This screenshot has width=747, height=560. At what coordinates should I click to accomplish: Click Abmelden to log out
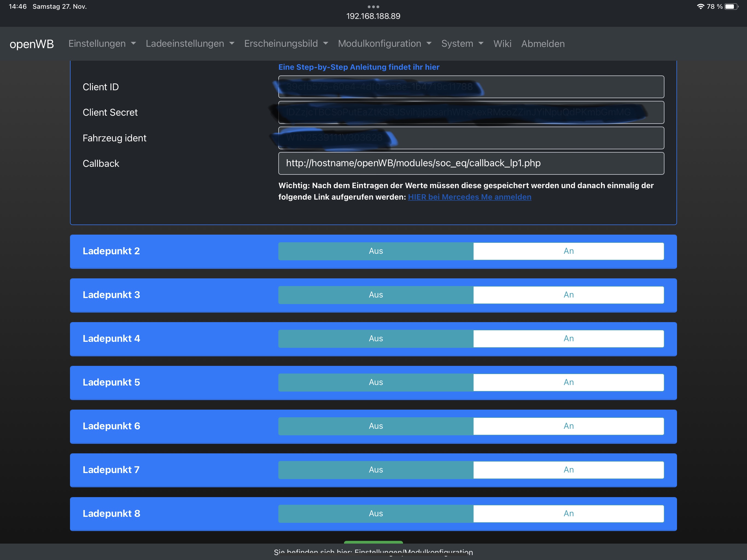(x=543, y=43)
